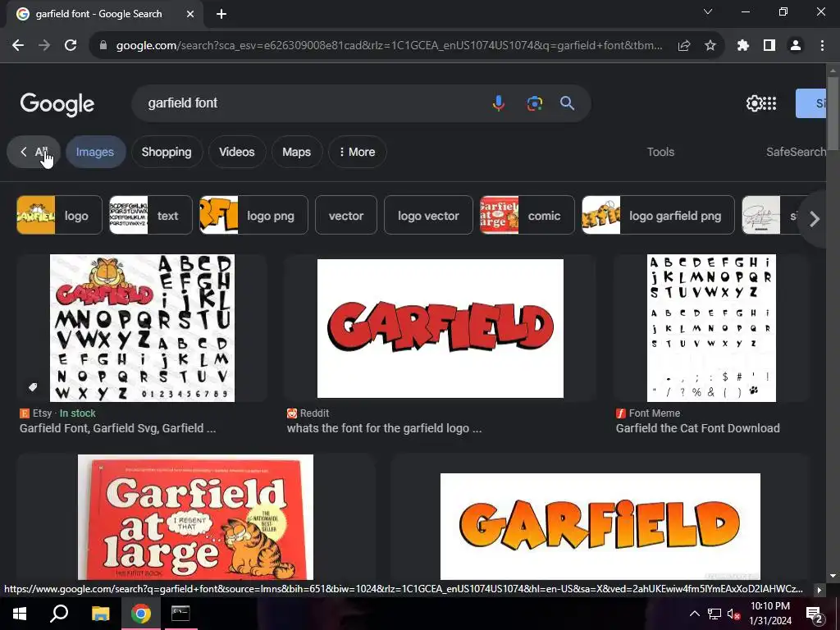
Task: Switch to the All results tab
Action: pyautogui.click(x=34, y=152)
